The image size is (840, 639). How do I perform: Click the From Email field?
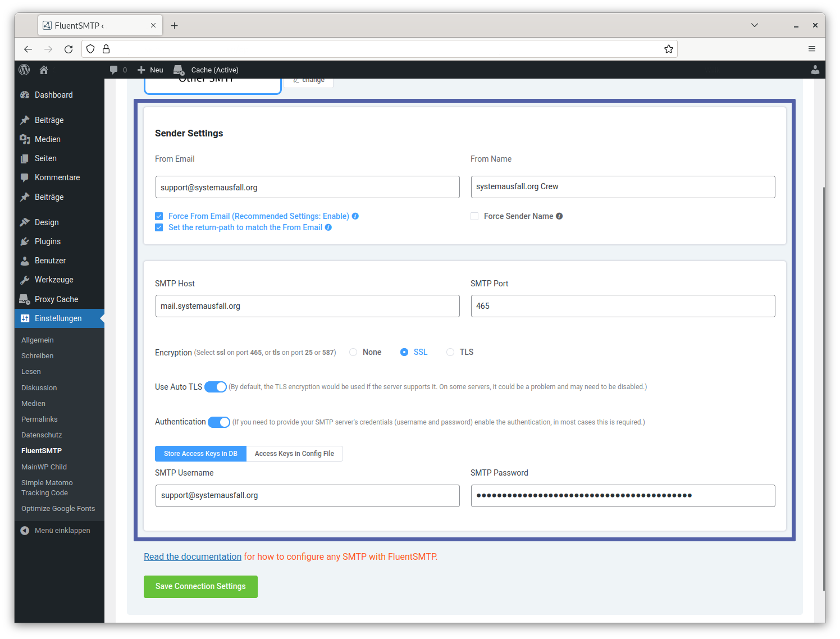point(308,187)
